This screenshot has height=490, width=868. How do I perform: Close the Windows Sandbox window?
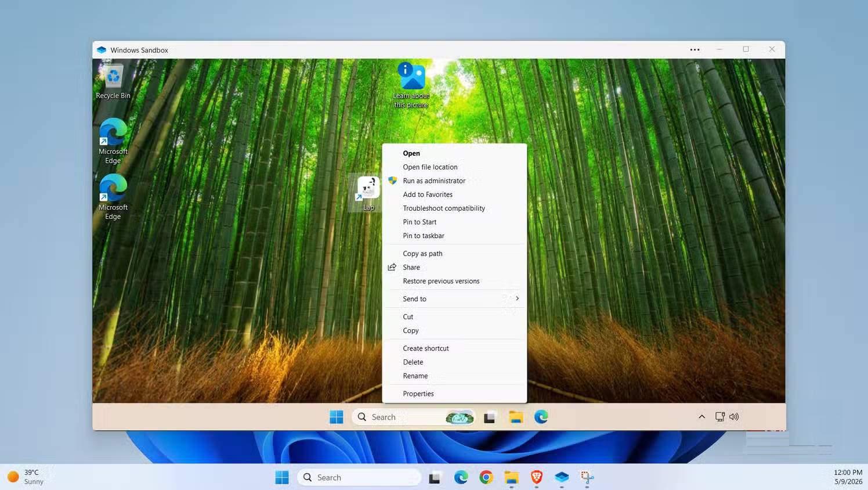pyautogui.click(x=772, y=49)
